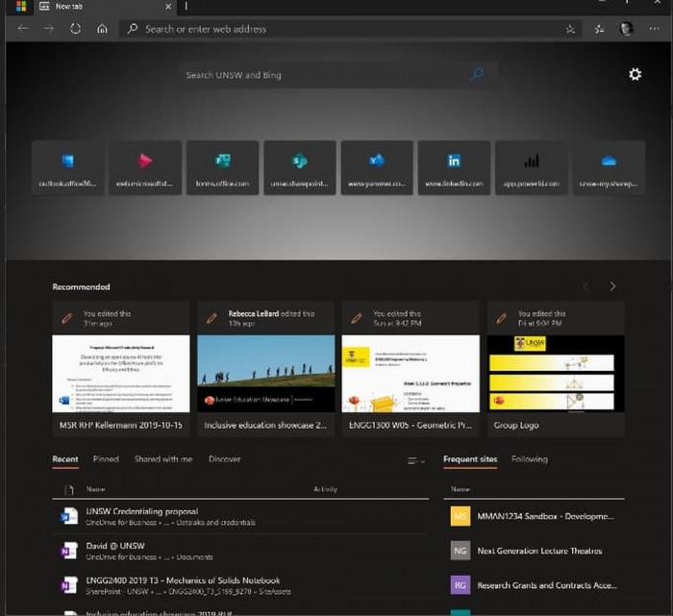Viewport: 673px width, 616px height.
Task: Refresh the page with the reload icon
Action: (75, 29)
